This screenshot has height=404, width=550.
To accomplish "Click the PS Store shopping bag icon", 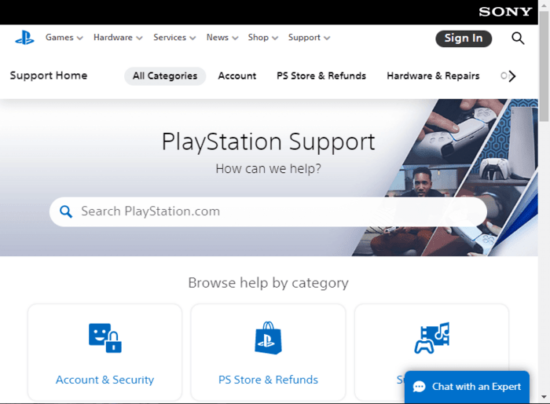I will (268, 338).
